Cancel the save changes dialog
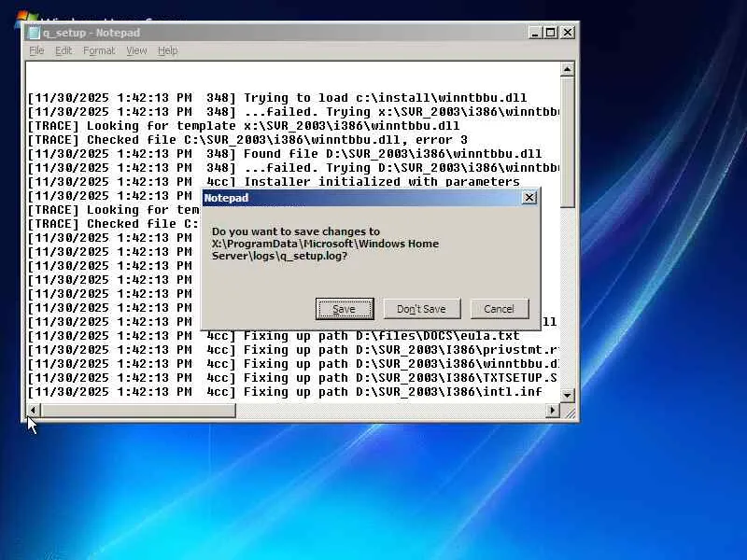The height and width of the screenshot is (560, 747). click(x=500, y=309)
